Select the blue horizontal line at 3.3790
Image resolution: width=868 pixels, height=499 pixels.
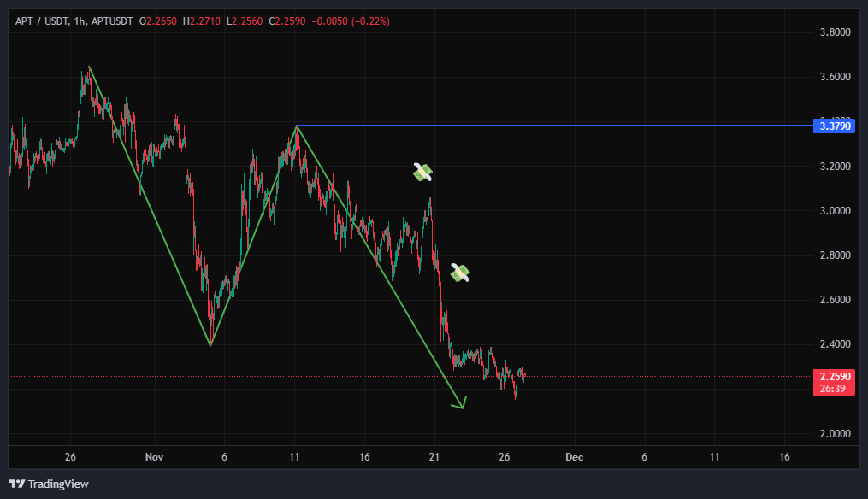556,126
